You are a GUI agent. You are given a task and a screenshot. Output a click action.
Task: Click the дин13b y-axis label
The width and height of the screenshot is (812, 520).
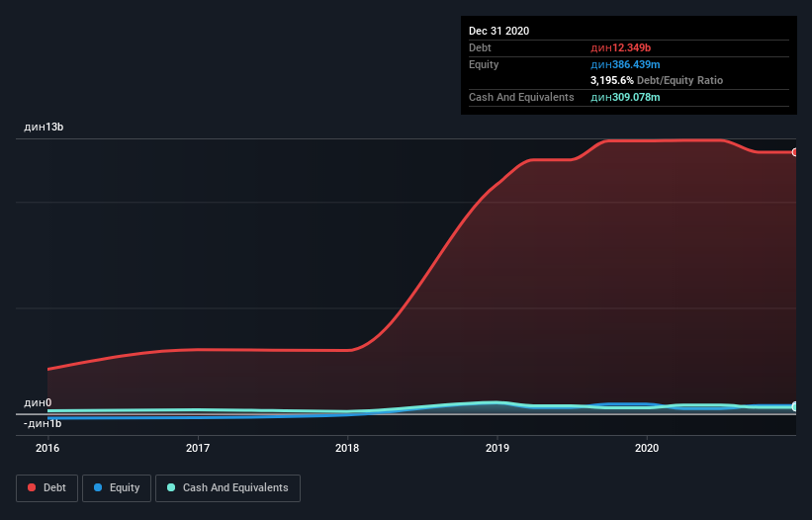tap(44, 127)
